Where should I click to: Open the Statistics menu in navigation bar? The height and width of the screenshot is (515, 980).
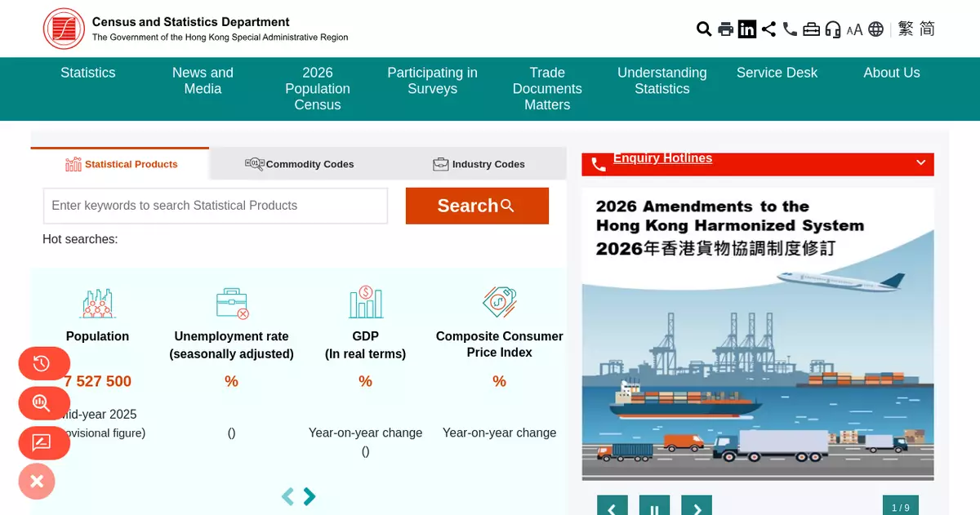88,73
